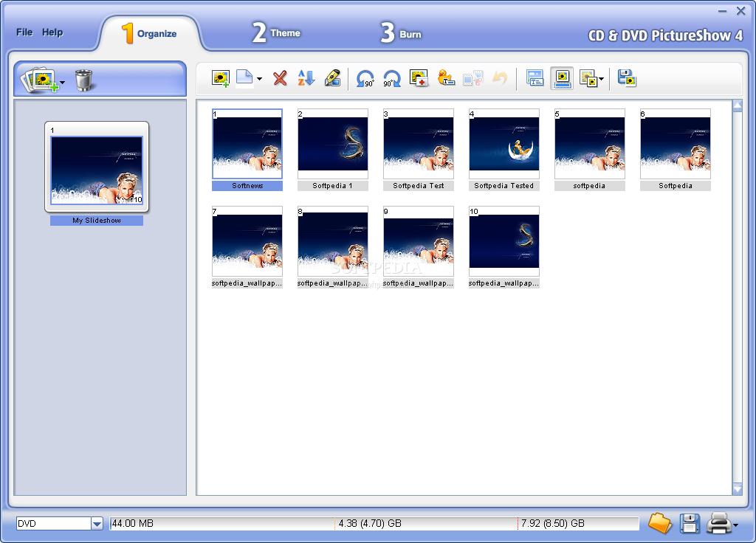Select picture number 8 thumbnail
The image size is (756, 543).
(333, 241)
